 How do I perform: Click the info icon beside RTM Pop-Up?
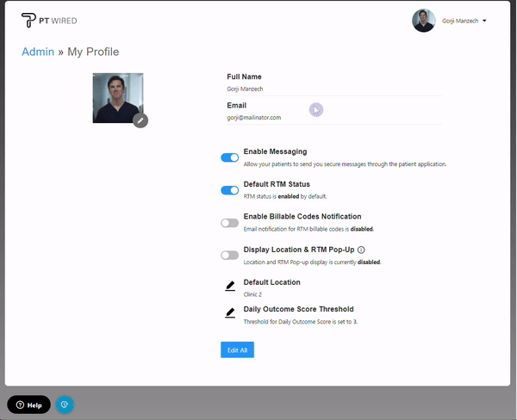click(361, 250)
